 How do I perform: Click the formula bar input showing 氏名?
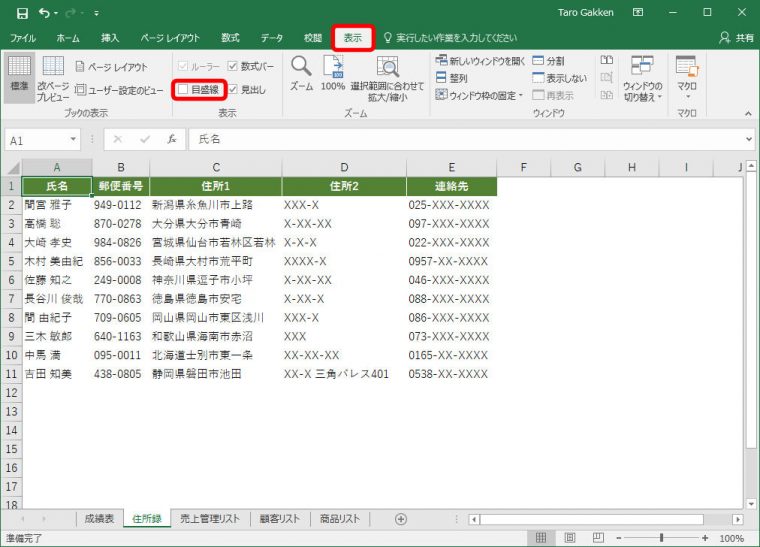(x=465, y=140)
